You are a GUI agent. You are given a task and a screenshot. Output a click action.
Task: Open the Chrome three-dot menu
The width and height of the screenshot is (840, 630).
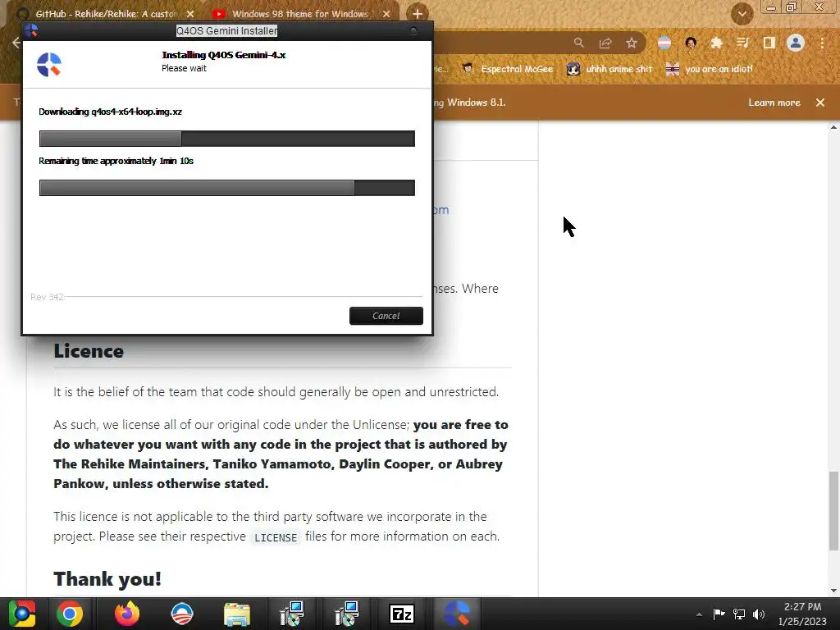point(822,43)
